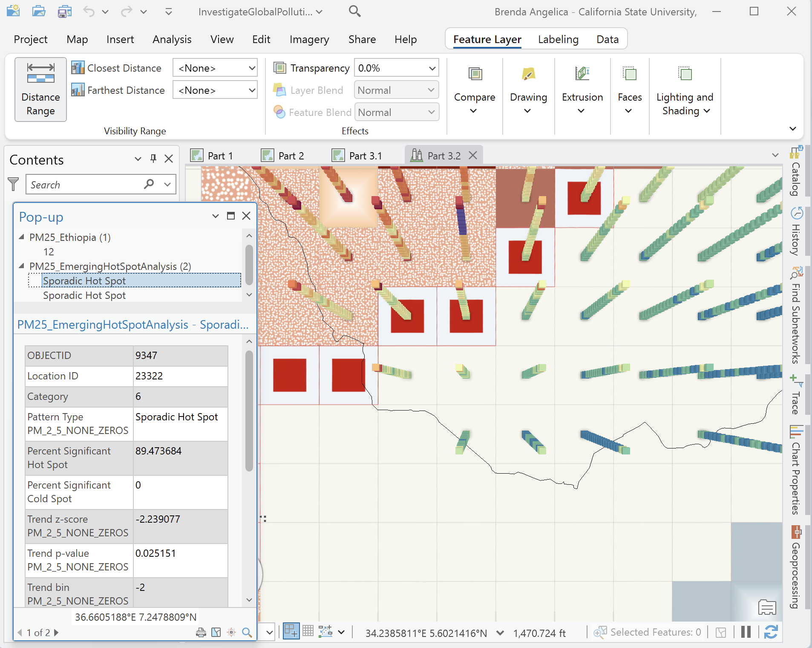
Task: Refresh the scene view
Action: tap(771, 632)
